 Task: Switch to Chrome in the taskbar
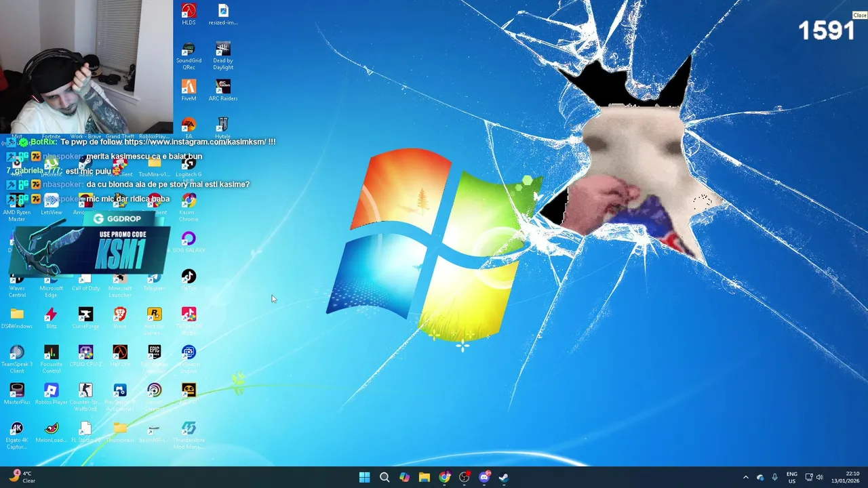(x=444, y=477)
